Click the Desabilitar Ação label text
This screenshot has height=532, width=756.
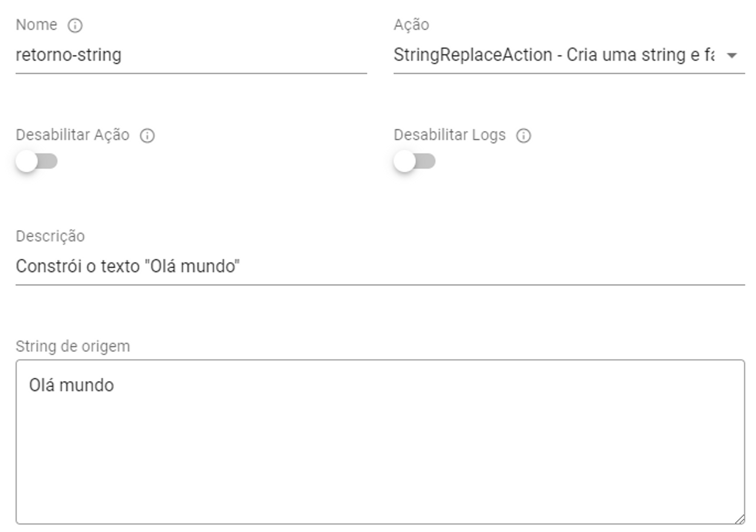click(x=73, y=135)
